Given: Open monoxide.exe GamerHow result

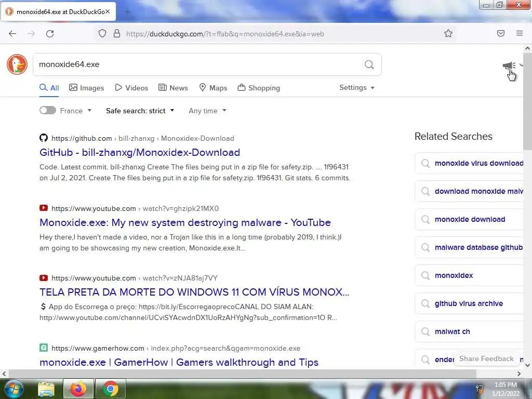Looking at the screenshot, I should 179,362.
